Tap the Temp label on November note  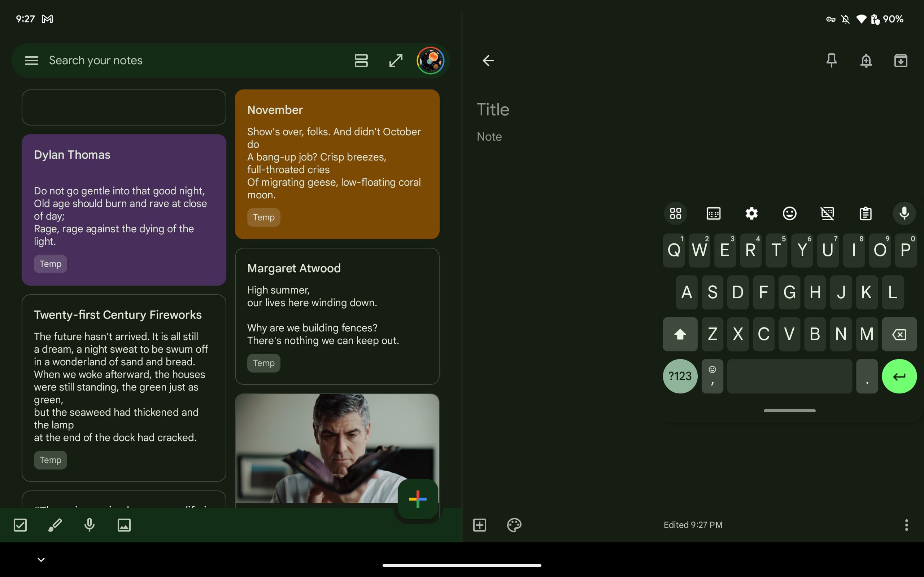click(263, 217)
